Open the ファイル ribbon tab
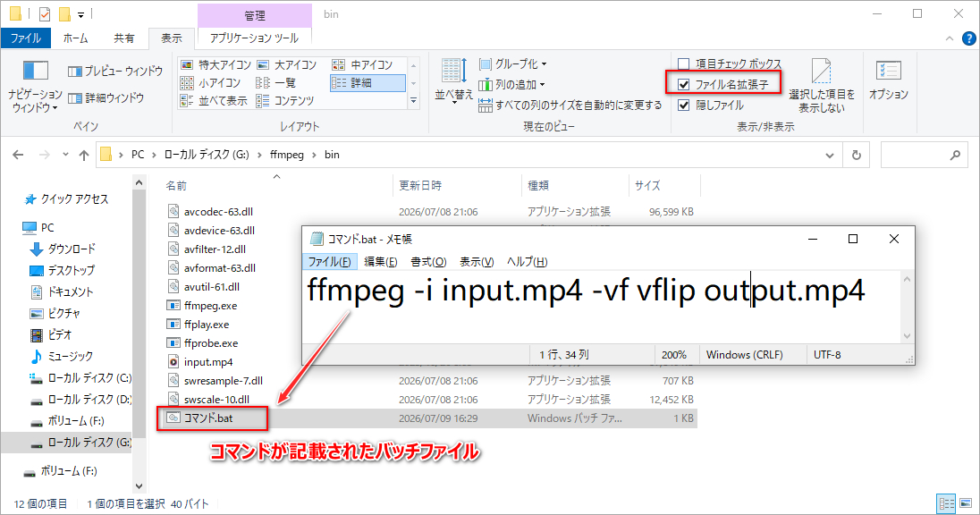 click(26, 38)
